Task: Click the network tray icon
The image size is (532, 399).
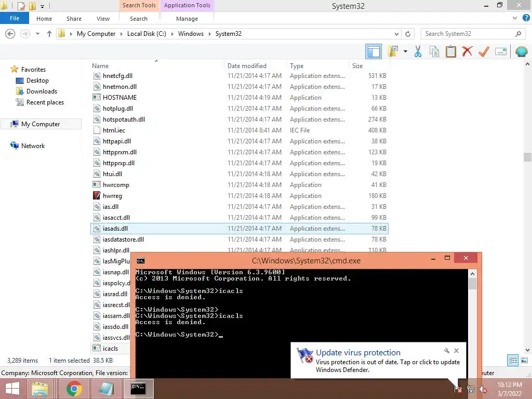Action: pos(470,389)
